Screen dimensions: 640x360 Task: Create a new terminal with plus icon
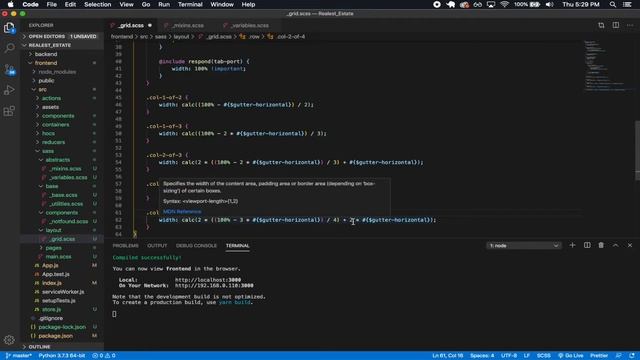coord(572,245)
